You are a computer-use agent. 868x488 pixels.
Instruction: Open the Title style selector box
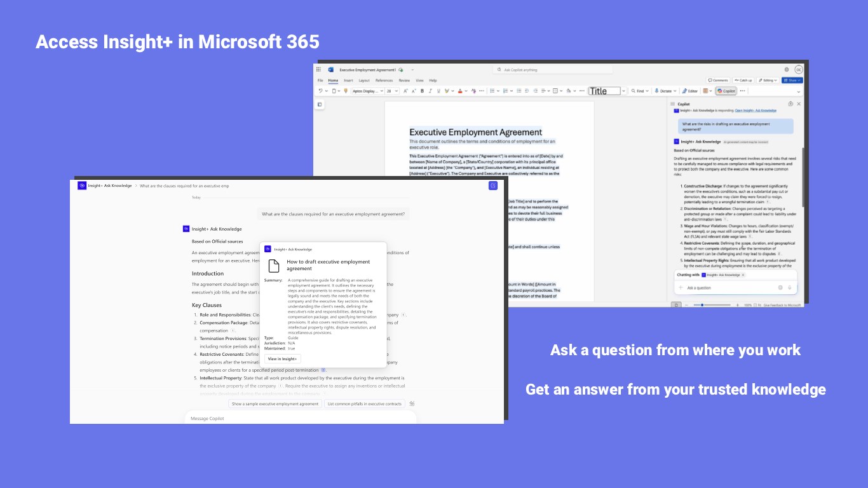point(604,91)
